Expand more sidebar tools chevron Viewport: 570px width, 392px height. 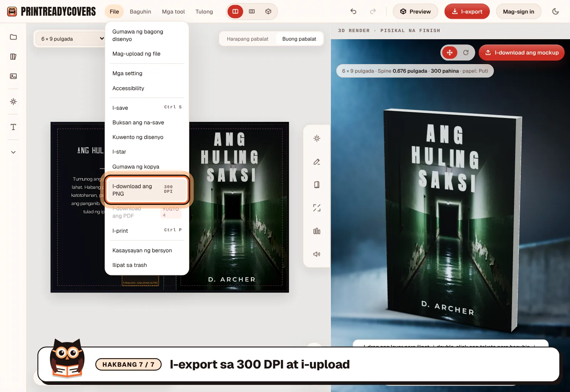coord(13,152)
